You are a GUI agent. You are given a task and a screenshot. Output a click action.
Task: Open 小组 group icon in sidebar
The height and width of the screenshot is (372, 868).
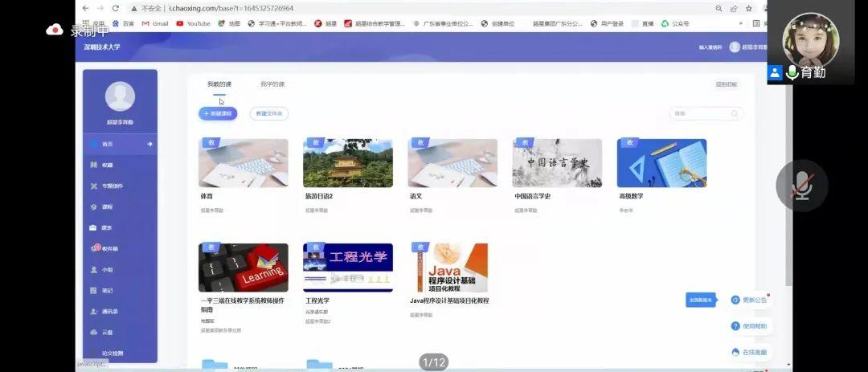pos(94,269)
